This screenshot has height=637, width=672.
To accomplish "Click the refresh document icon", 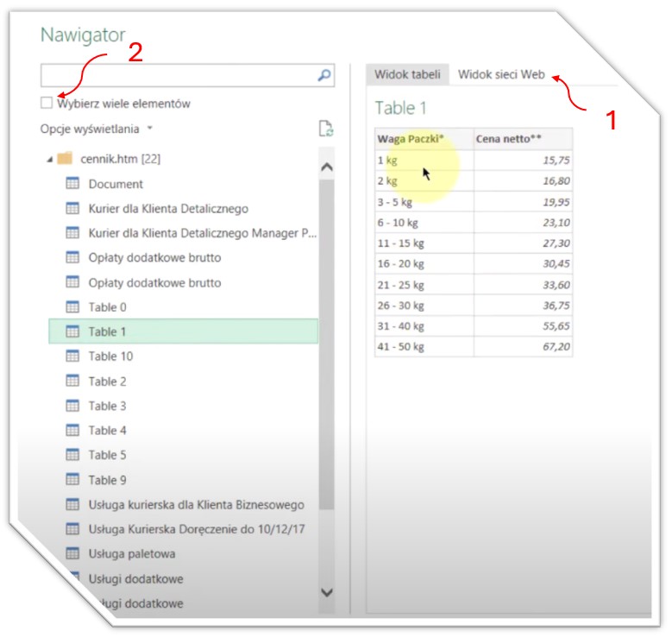I will (x=325, y=129).
